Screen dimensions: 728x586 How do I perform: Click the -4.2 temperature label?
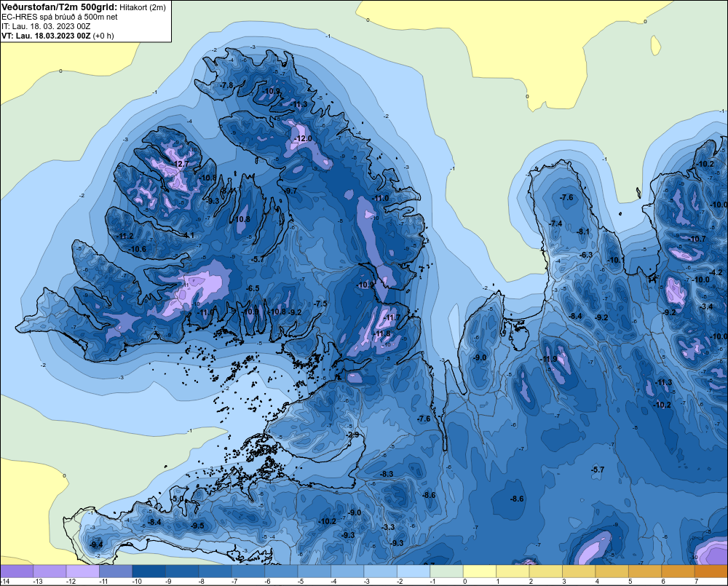[x=716, y=272]
